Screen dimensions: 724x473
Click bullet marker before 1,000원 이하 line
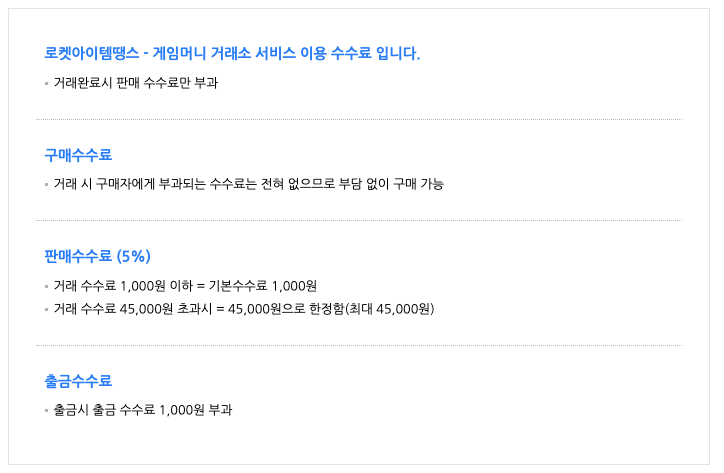pos(47,286)
